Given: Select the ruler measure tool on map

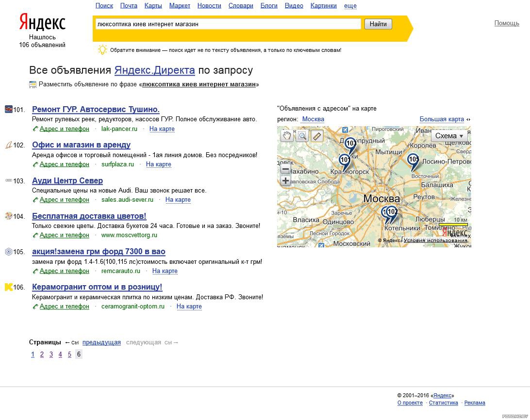Looking at the screenshot, I should click(x=317, y=136).
